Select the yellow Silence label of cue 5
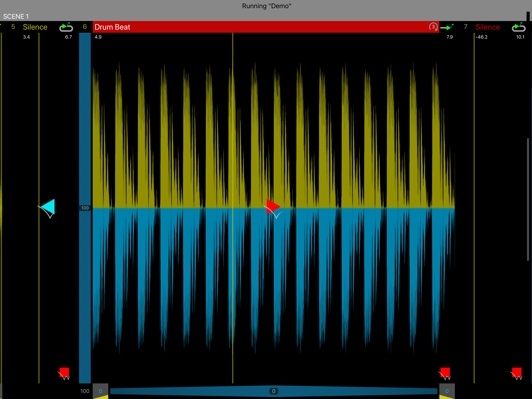Viewport: 532px width, 399px height. coord(35,27)
